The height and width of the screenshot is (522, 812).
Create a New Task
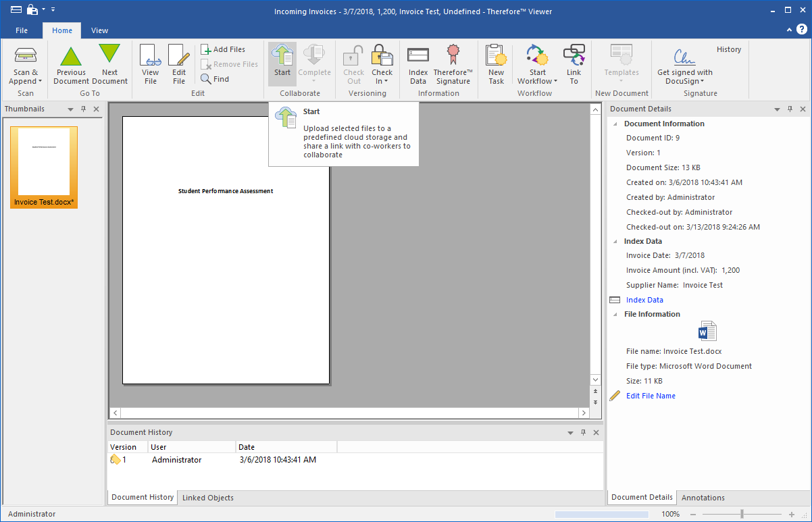coord(496,56)
